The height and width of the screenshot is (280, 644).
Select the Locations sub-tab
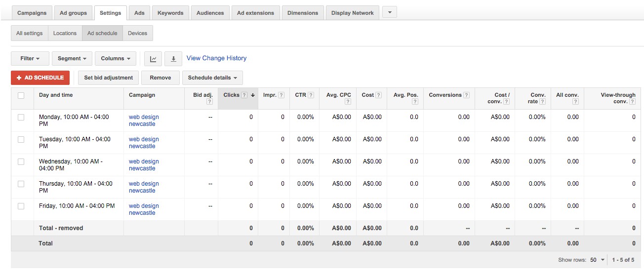[x=65, y=33]
